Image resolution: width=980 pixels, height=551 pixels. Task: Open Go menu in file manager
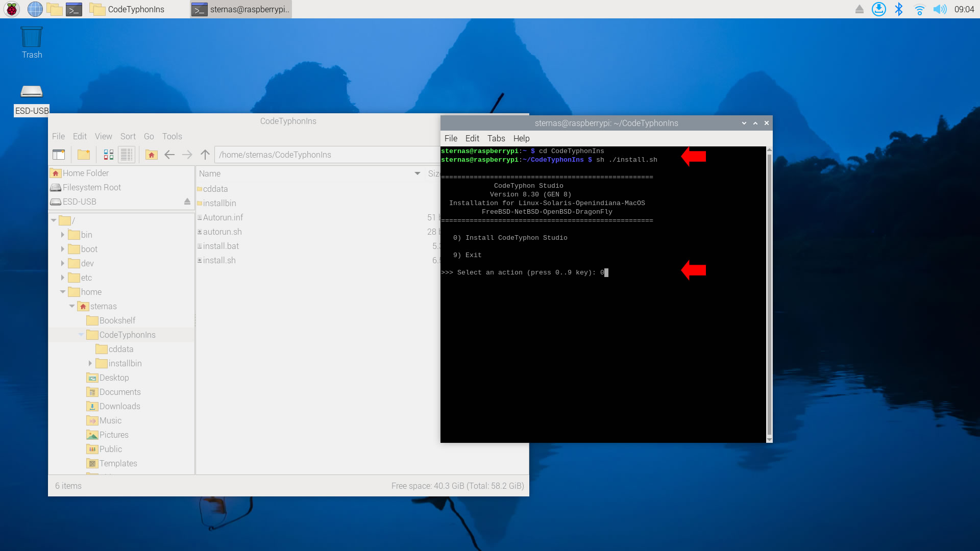pos(149,136)
